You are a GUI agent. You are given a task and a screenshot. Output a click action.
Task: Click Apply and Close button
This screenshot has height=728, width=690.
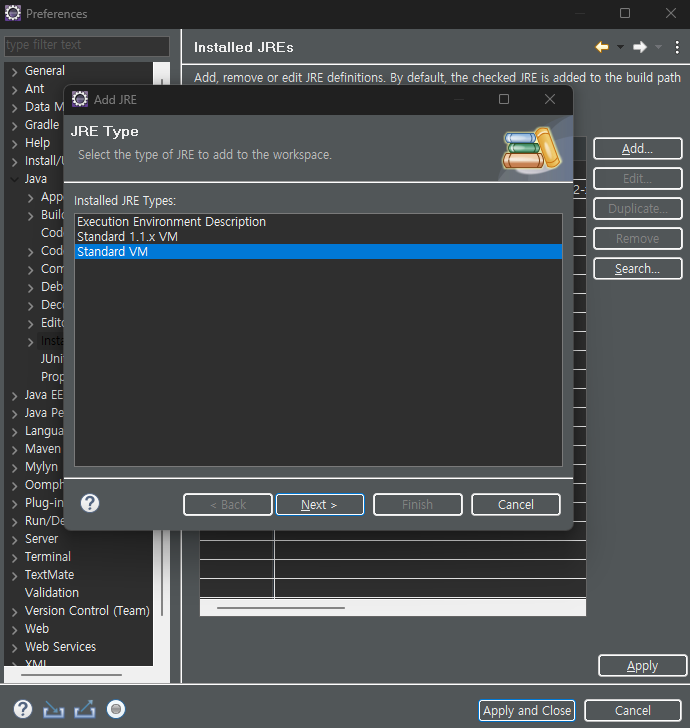coord(527,710)
